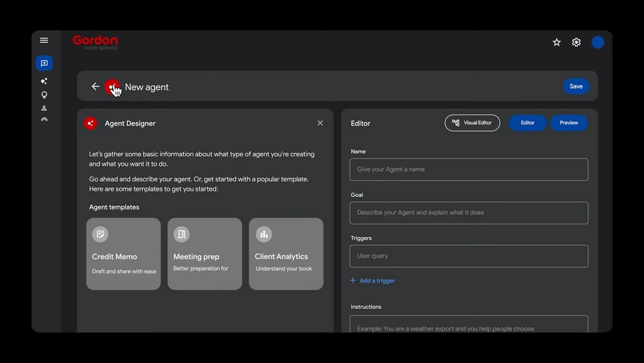Close the Agent Designer panel
Image resolution: width=644 pixels, height=363 pixels.
320,123
